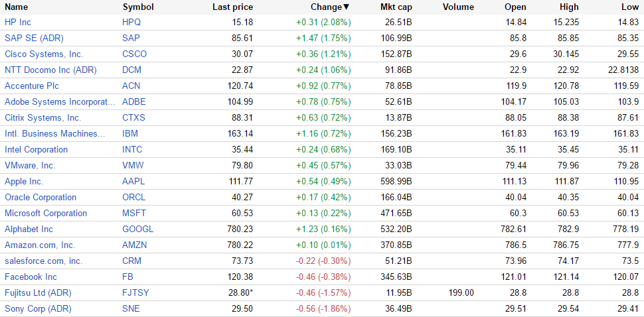Sort by Mkt cap header

pyautogui.click(x=396, y=7)
